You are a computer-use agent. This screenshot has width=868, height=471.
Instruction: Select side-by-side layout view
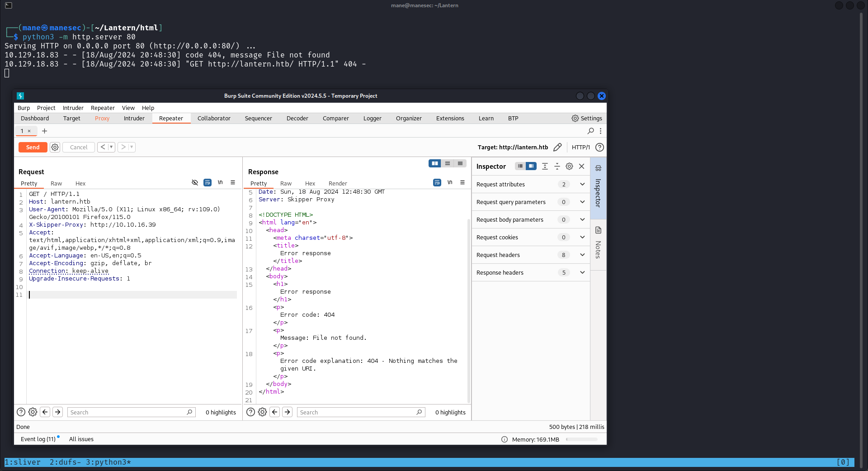(435, 163)
